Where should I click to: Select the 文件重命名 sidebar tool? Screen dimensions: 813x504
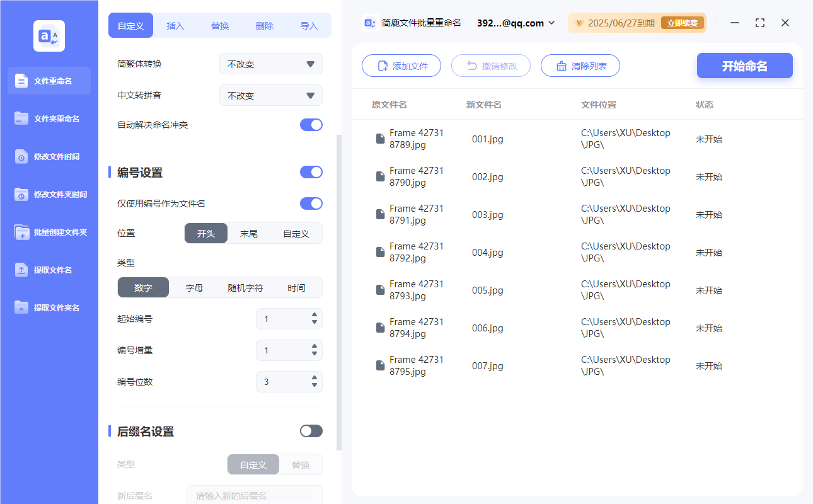pos(49,81)
